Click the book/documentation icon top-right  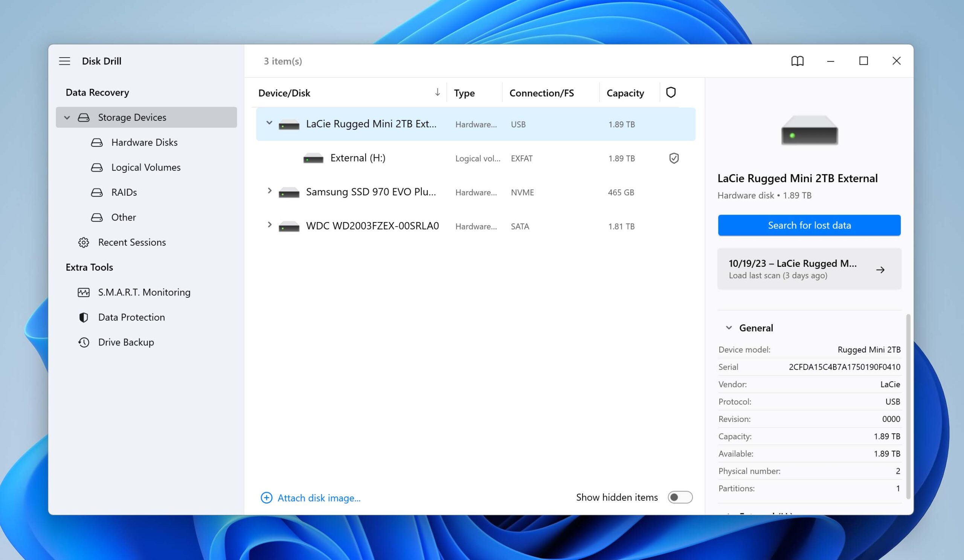[x=797, y=61]
